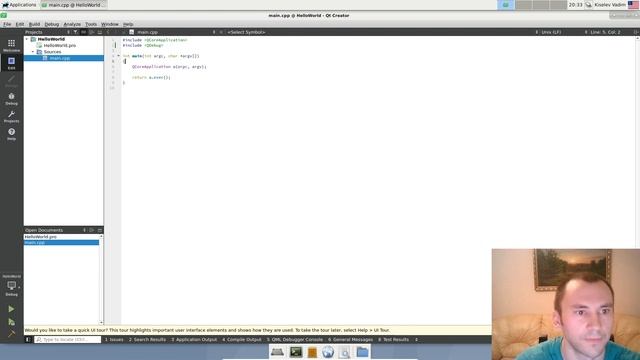This screenshot has width=640, height=360.
Task: Open the file manager folder in dock
Action: pyautogui.click(x=362, y=352)
